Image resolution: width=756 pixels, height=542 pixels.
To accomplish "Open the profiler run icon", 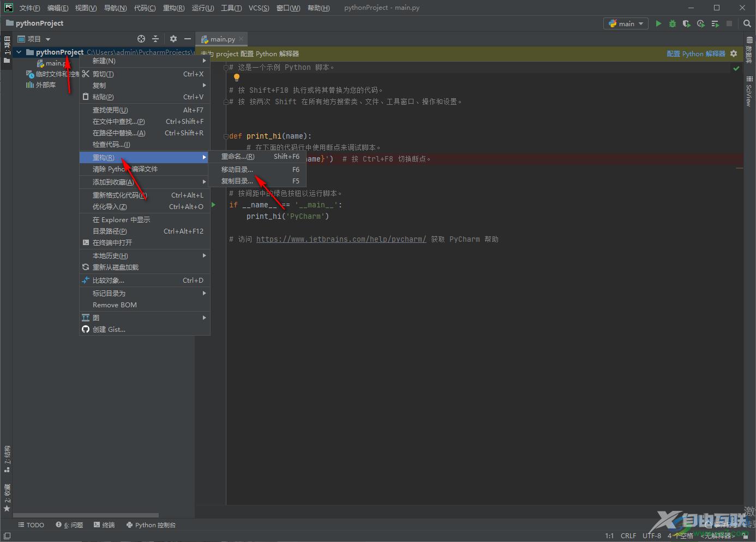I will [x=701, y=23].
